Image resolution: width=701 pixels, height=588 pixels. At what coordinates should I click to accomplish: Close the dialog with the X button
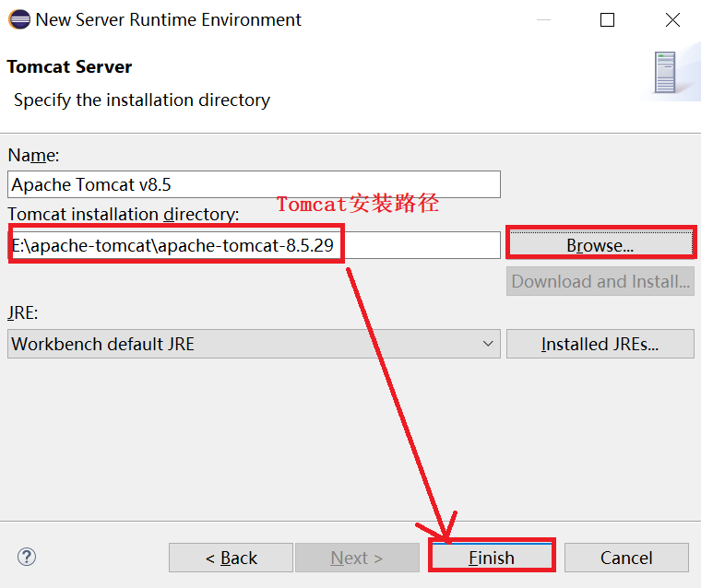672,19
